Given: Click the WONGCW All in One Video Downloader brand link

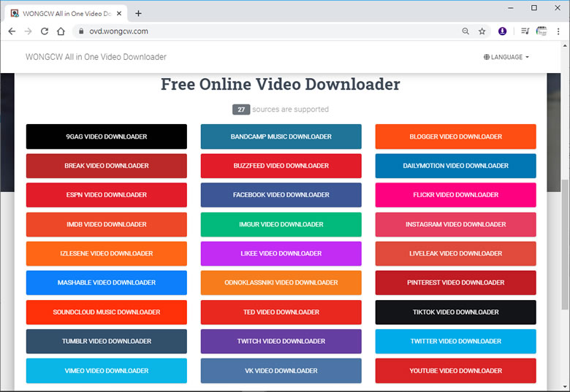Looking at the screenshot, I should pos(96,57).
